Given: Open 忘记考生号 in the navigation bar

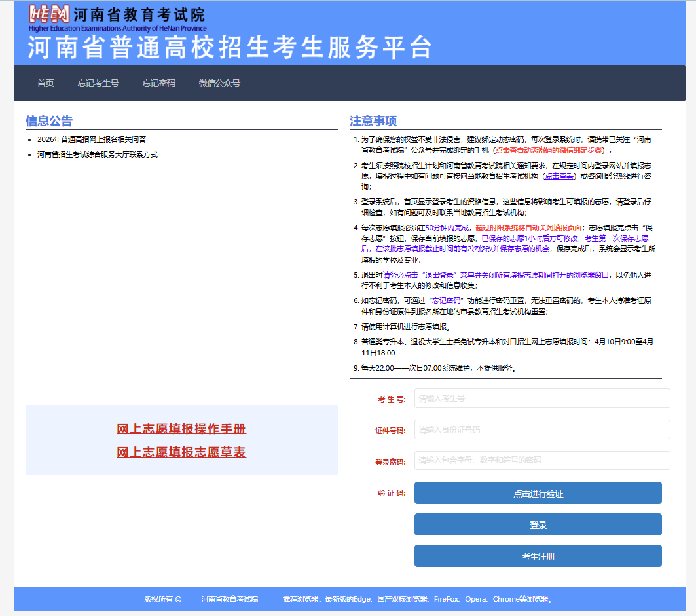Looking at the screenshot, I should [98, 83].
